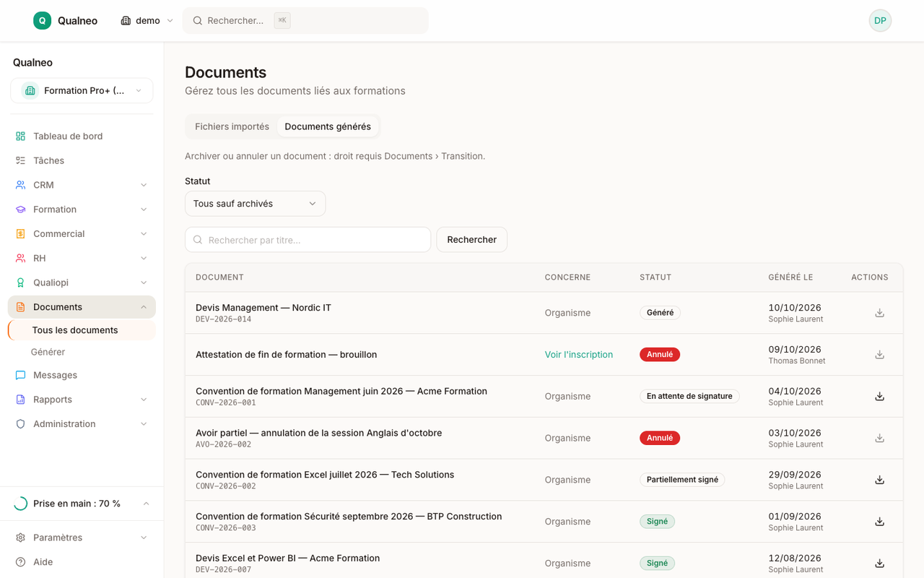This screenshot has width=924, height=578.
Task: Click the Rechercher par titre field
Action: 308,240
